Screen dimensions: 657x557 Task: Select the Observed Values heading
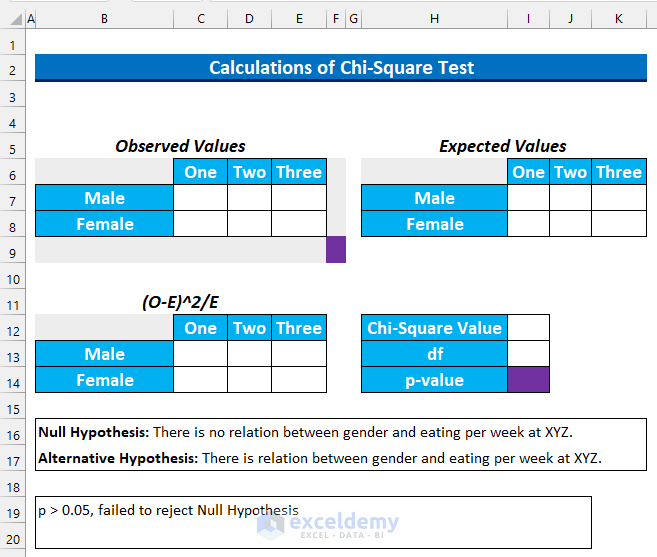click(x=180, y=146)
